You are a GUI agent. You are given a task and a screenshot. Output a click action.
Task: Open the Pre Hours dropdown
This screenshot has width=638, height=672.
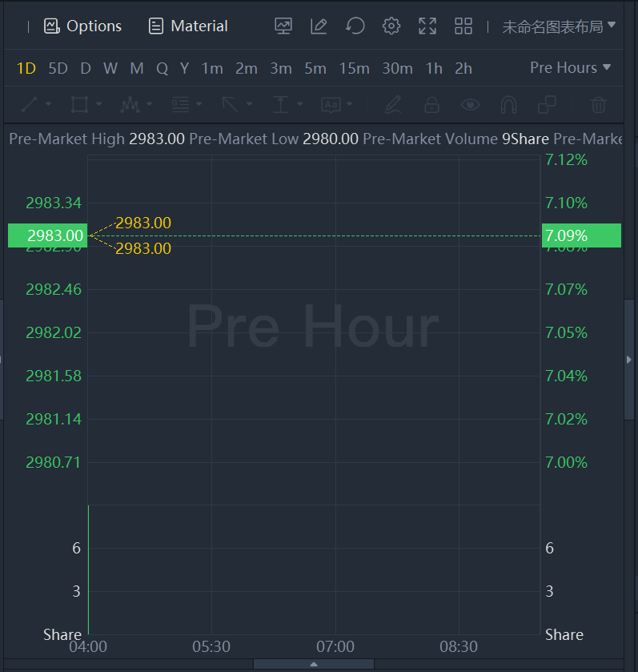click(x=570, y=68)
